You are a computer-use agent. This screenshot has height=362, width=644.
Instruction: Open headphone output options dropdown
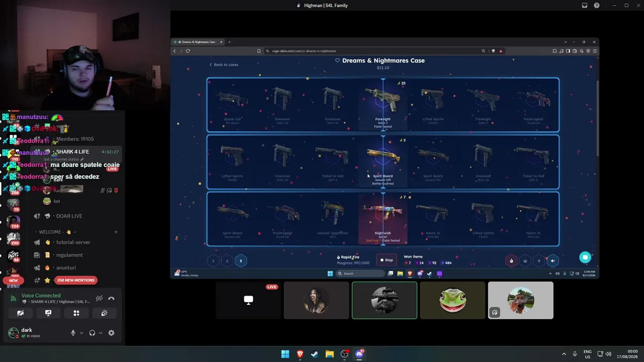click(x=100, y=333)
